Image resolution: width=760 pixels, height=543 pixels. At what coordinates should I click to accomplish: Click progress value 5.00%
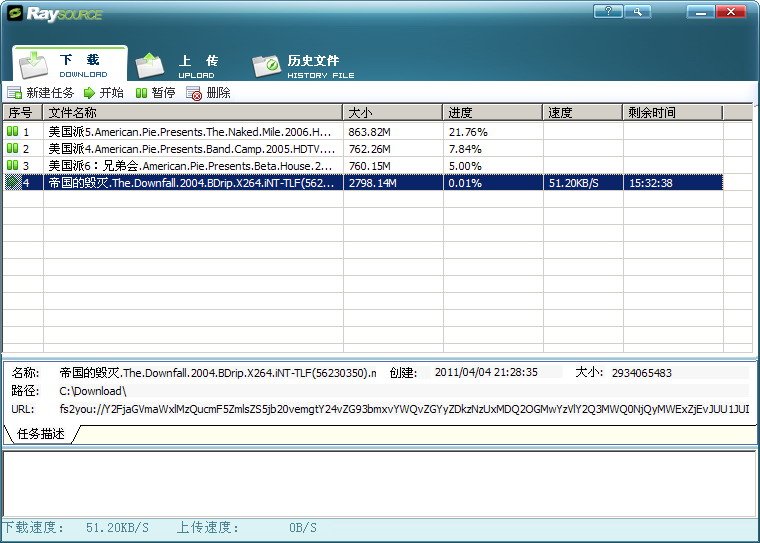tap(465, 166)
